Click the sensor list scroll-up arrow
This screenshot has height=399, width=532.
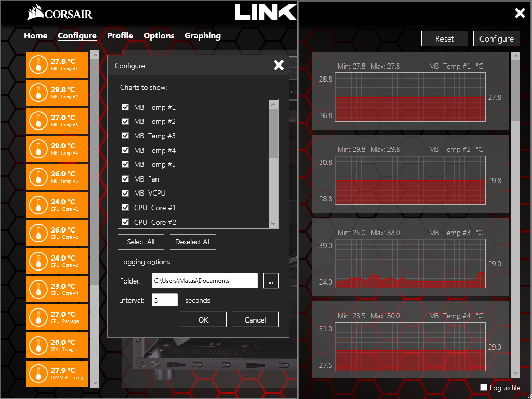(95, 55)
